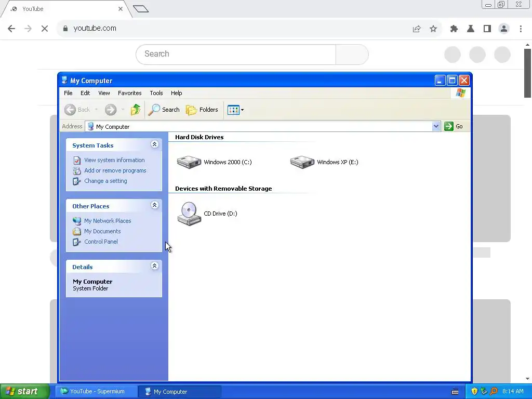Image resolution: width=532 pixels, height=399 pixels.
Task: Click the browser vertical scrollbar thumb
Action: [x=527, y=73]
